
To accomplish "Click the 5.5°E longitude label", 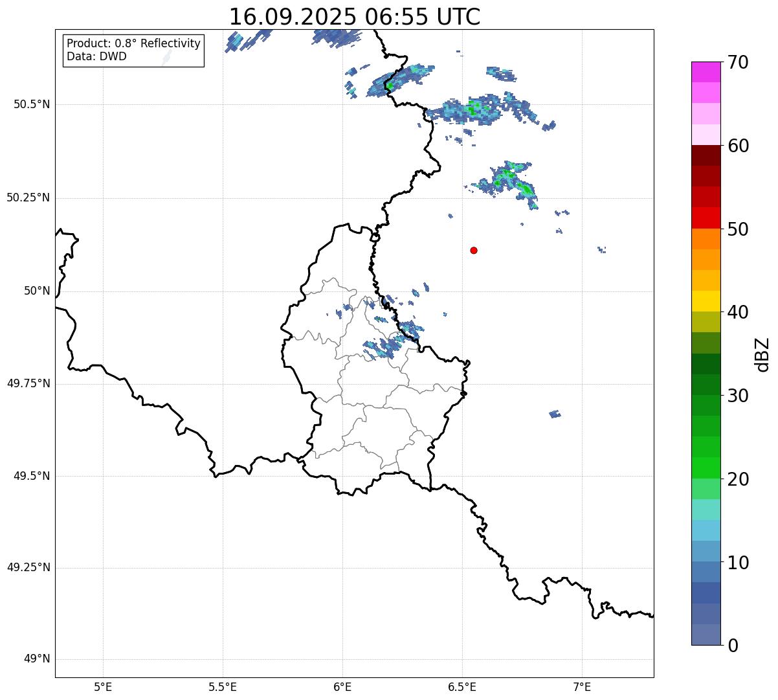I will click(223, 686).
